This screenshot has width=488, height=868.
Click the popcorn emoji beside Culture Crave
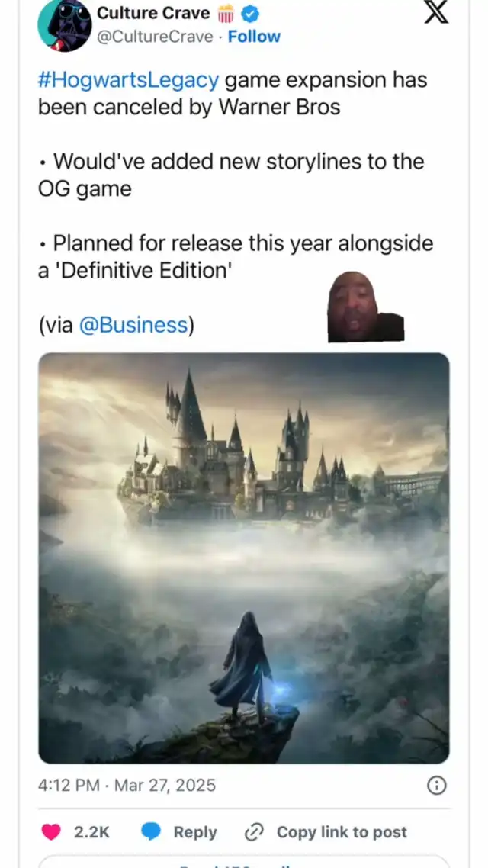point(226,14)
